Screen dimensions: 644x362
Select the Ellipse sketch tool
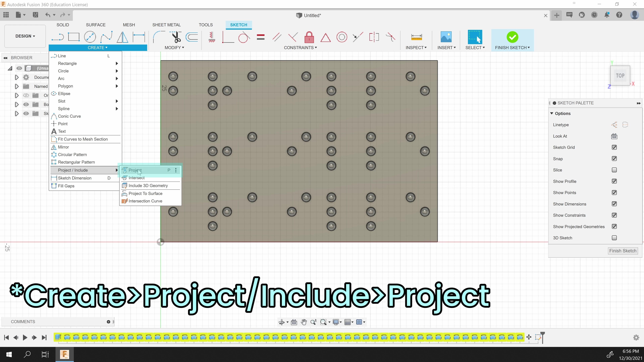coord(64,93)
